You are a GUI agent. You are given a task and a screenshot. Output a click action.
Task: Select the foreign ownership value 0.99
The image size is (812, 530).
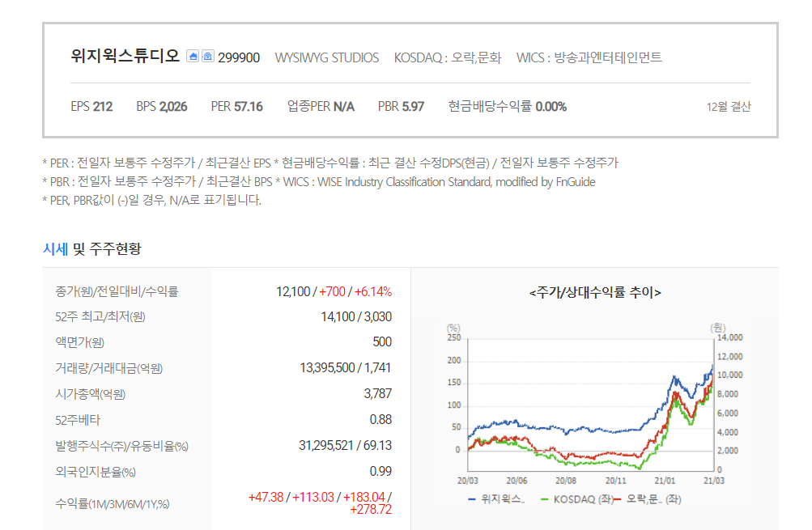click(x=380, y=472)
